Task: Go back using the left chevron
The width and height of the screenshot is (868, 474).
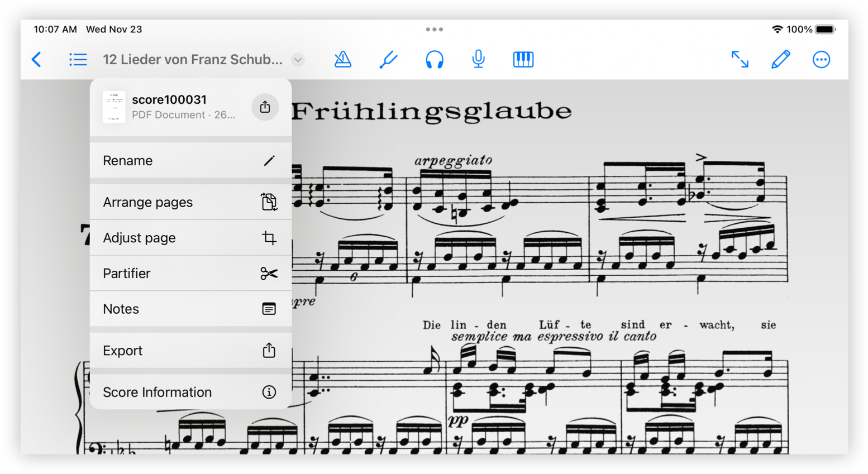Action: tap(37, 59)
